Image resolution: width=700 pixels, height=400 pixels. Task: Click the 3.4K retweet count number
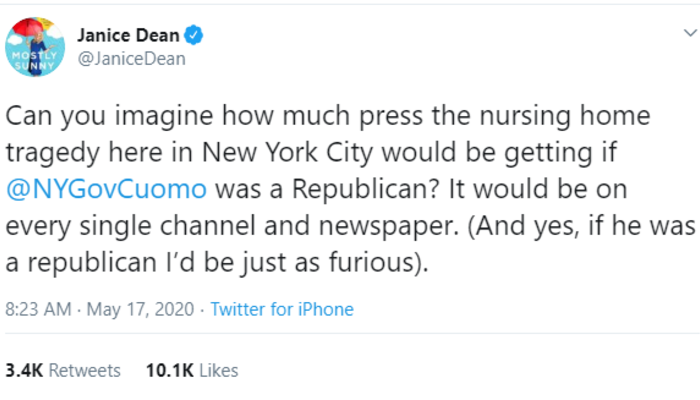[x=24, y=370]
